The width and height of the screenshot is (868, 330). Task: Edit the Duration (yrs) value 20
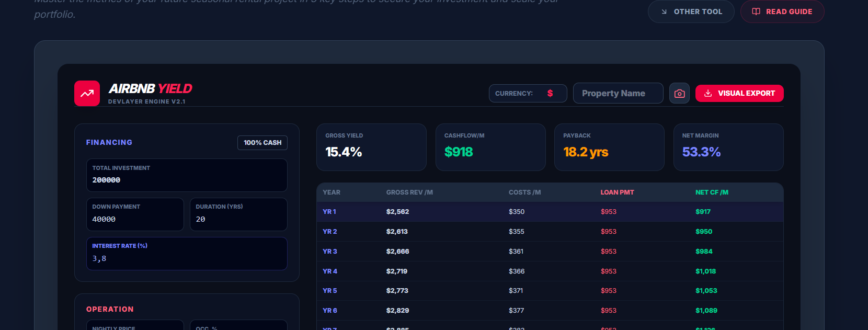click(x=238, y=214)
